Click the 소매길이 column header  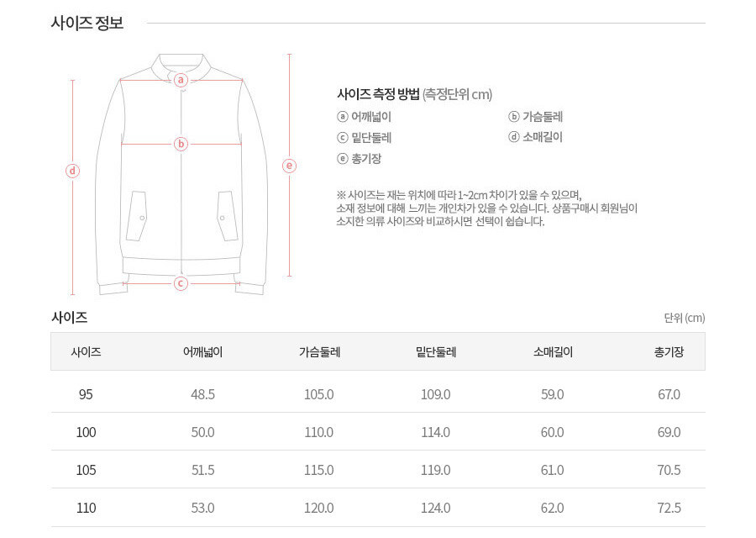553,352
